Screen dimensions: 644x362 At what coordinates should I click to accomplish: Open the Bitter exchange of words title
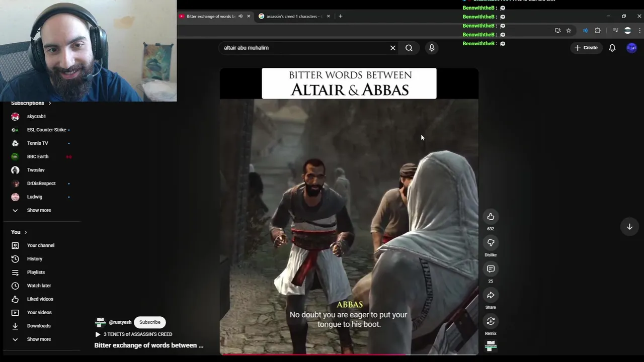149,345
